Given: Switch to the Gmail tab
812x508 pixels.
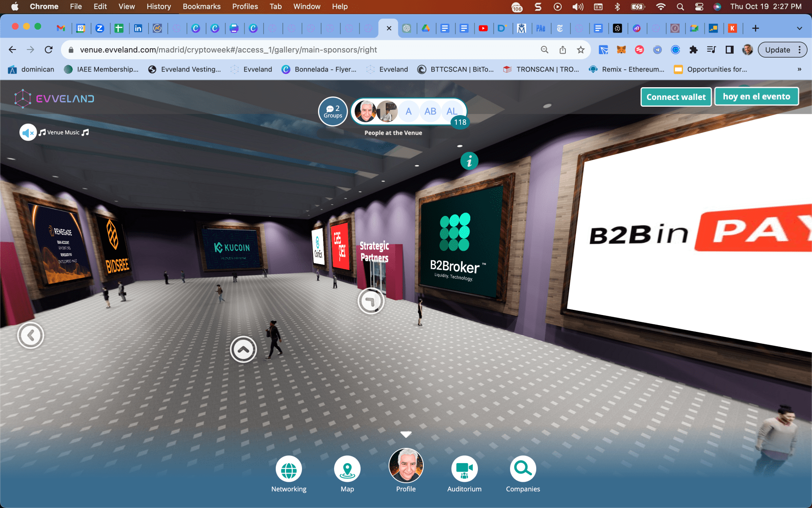Looking at the screenshot, I should (61, 28).
